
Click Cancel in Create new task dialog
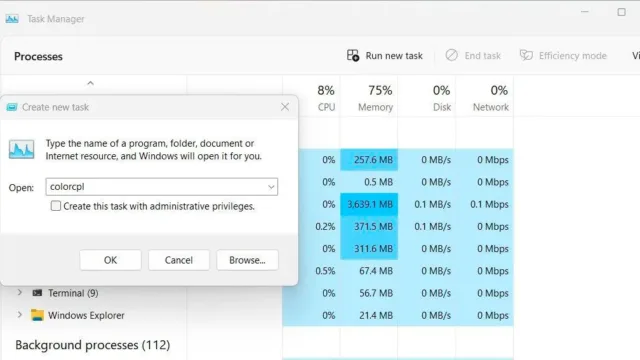(x=179, y=260)
